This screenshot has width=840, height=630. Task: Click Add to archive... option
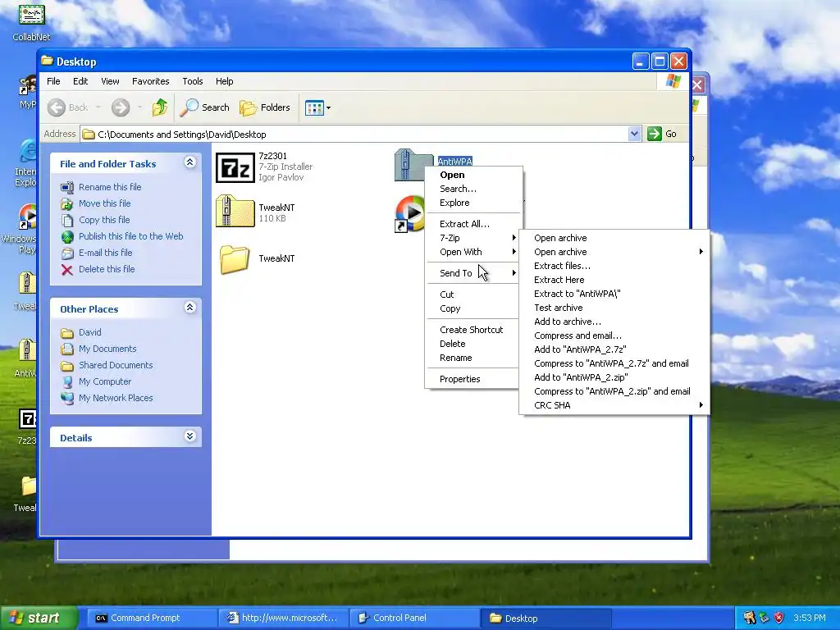pos(614,322)
